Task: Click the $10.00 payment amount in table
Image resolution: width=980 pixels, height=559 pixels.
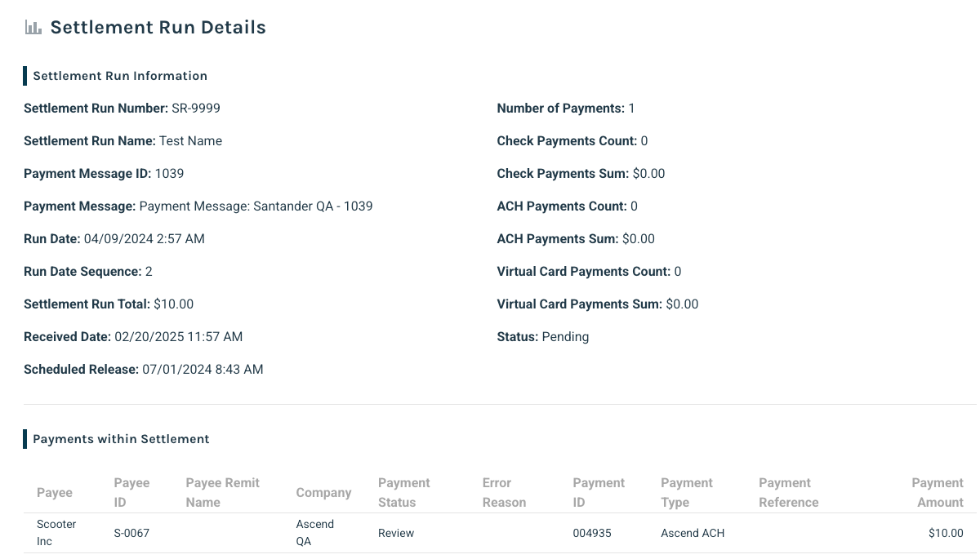Action: [x=946, y=534]
